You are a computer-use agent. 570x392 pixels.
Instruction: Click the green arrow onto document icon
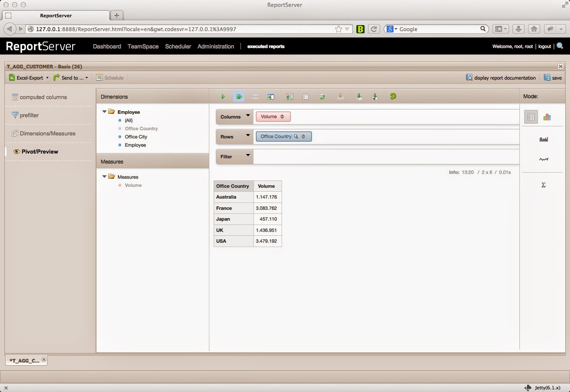pyautogui.click(x=375, y=96)
